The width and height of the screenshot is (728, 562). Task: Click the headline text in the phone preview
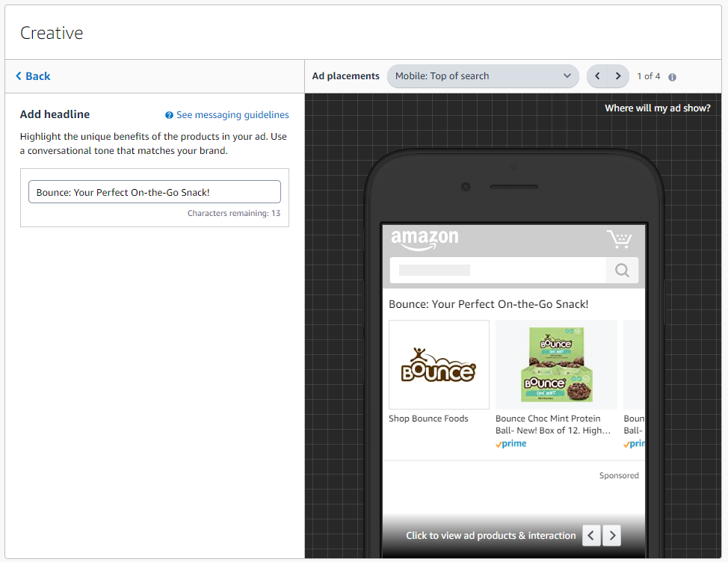[x=488, y=304]
